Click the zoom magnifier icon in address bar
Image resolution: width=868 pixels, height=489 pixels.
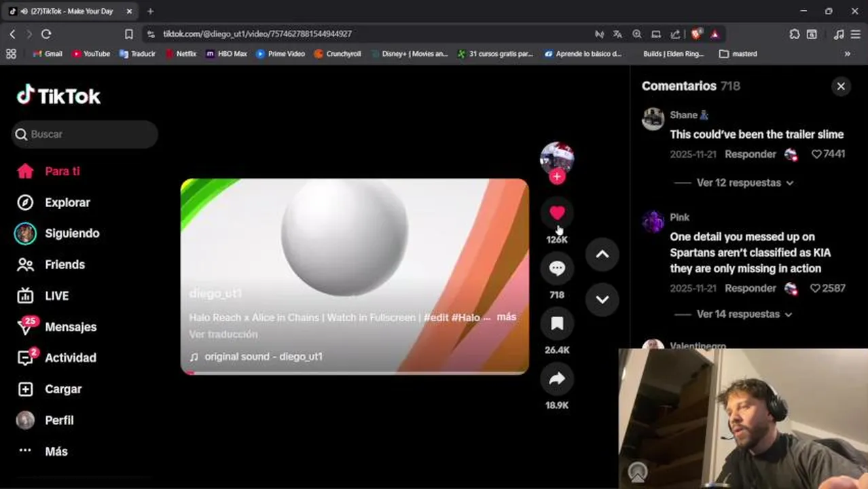pyautogui.click(x=637, y=34)
